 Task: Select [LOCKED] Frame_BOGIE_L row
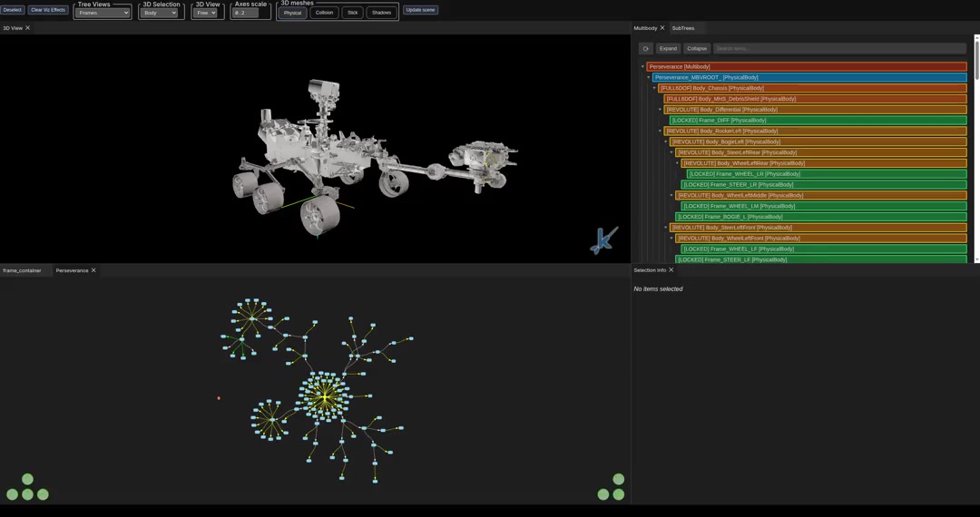pyautogui.click(x=821, y=217)
